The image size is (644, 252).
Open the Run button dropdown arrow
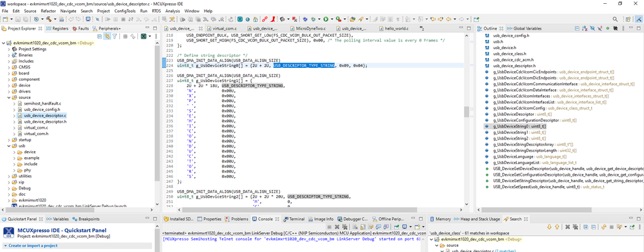pyautogui.click(x=332, y=19)
